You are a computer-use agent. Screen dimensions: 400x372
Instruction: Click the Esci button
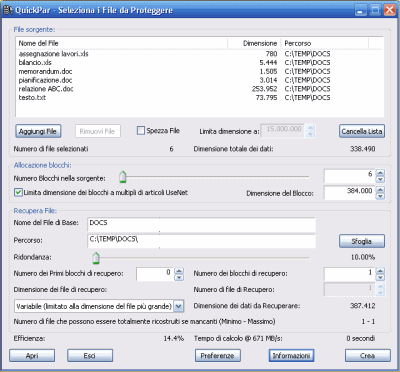tap(90, 356)
